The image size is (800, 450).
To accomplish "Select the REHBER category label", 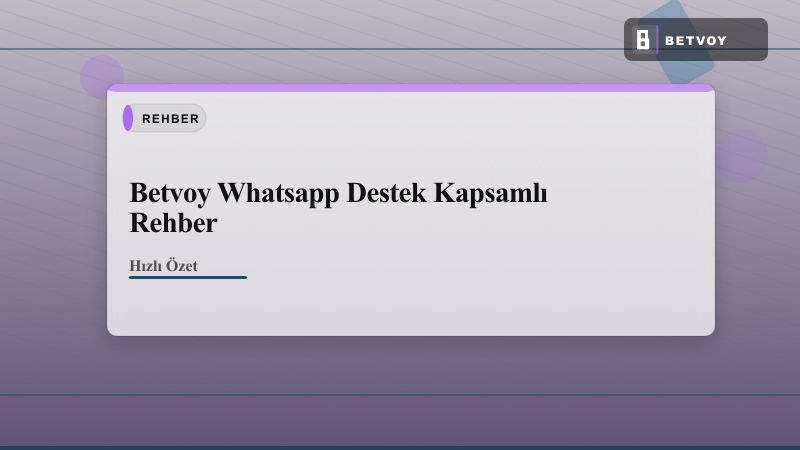I will tap(170, 119).
